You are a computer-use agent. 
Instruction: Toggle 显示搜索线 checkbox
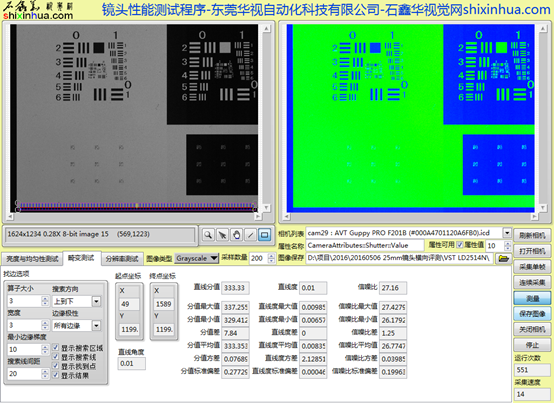[56, 357]
